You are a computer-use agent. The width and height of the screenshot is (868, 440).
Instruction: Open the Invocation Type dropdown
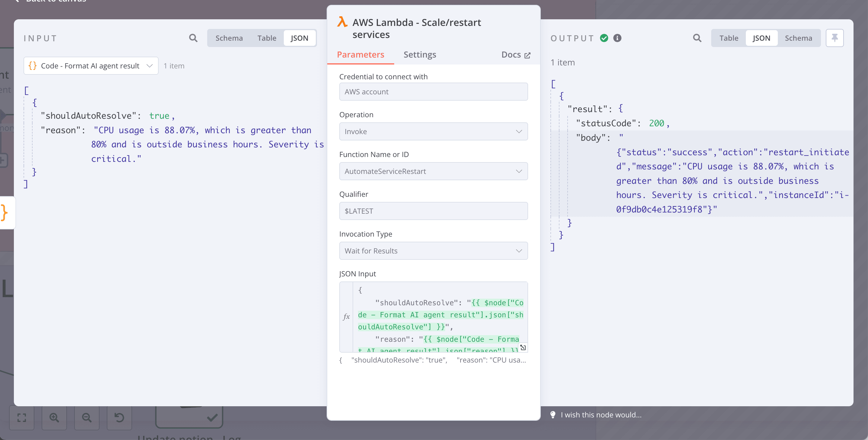(433, 251)
